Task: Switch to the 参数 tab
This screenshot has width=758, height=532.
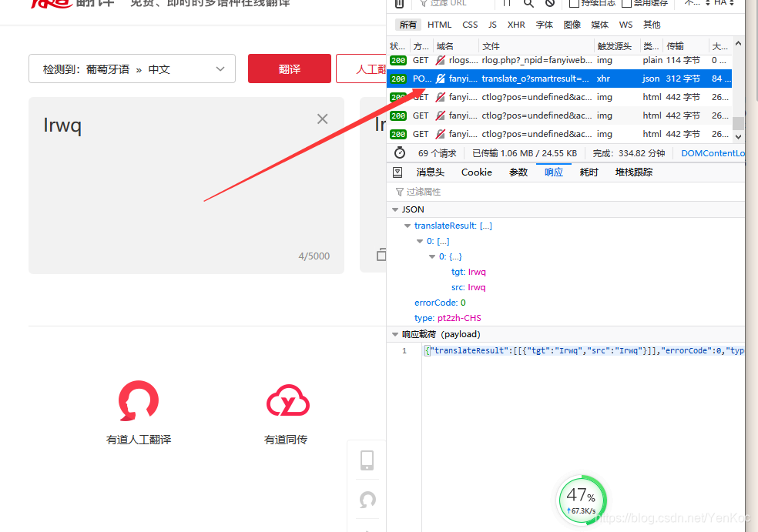Action: point(518,172)
